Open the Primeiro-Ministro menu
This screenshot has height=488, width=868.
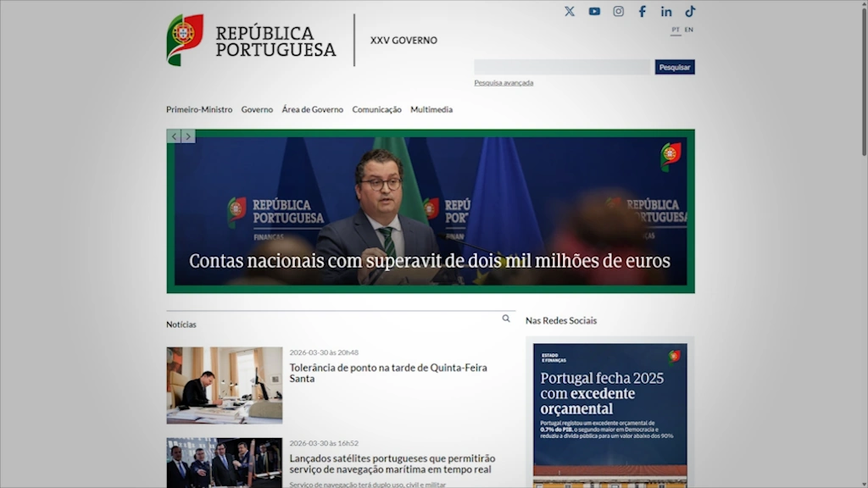[x=199, y=109]
